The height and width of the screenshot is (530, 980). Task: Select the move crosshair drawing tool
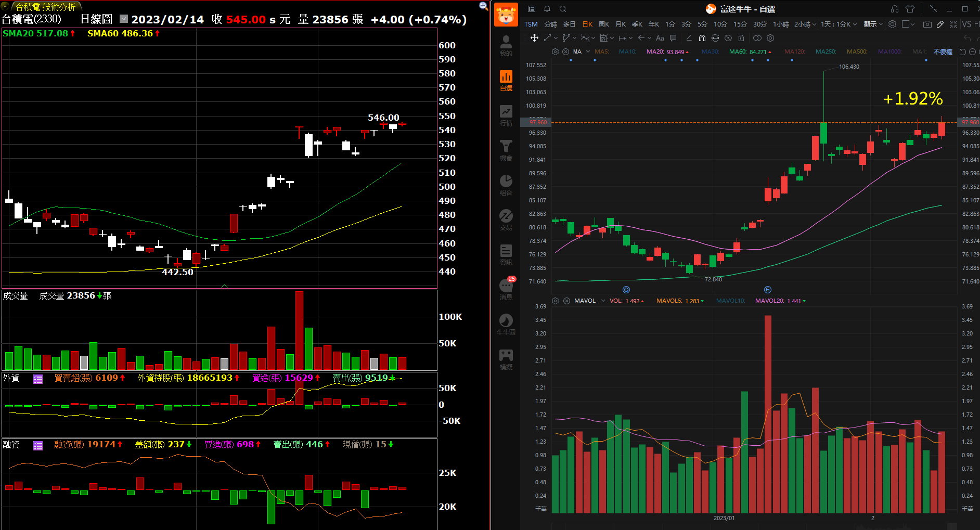point(534,37)
